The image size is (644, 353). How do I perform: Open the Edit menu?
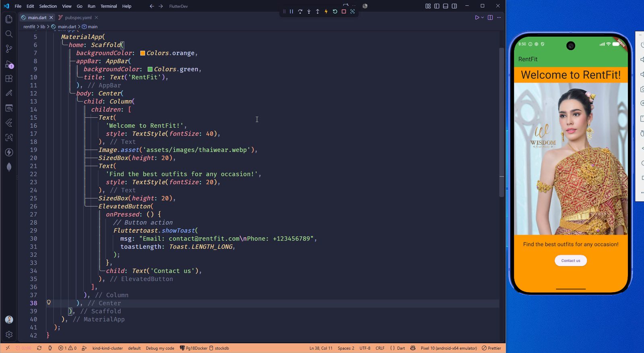(30, 6)
